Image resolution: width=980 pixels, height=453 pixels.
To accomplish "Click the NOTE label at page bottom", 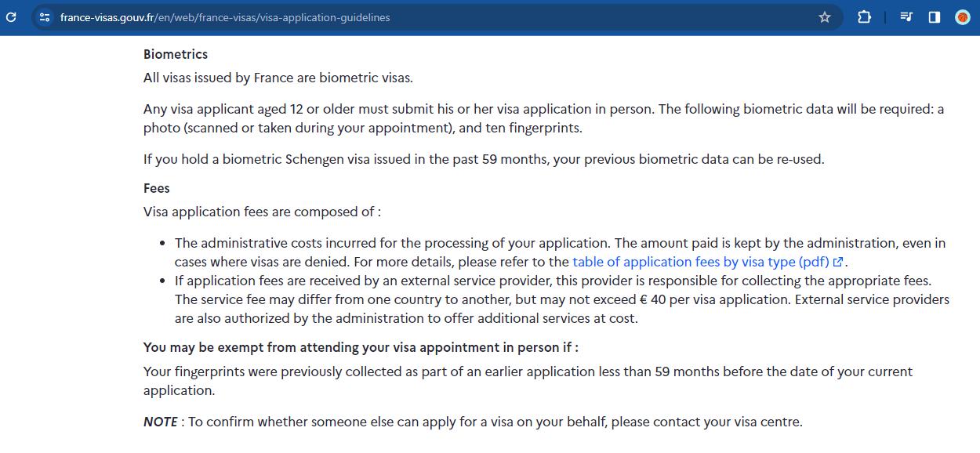I will pyautogui.click(x=160, y=421).
